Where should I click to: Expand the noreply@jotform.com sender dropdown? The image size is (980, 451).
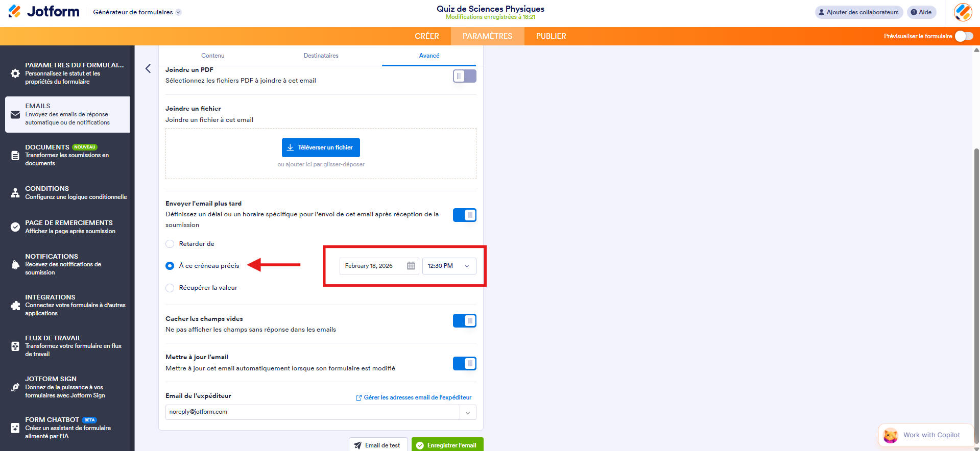467,412
